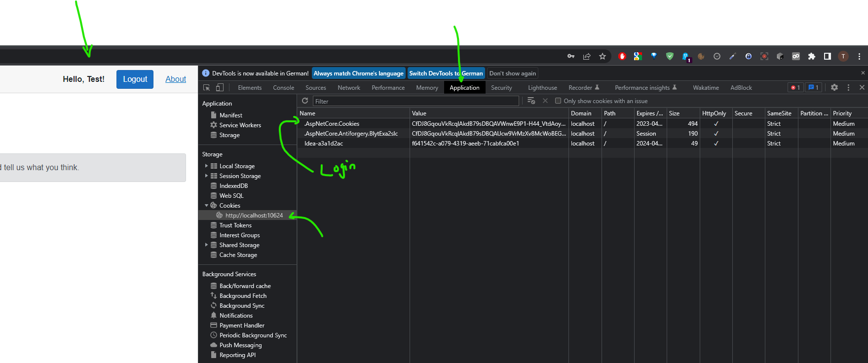The height and width of the screenshot is (363, 868).
Task: Select IndexedDB storage item
Action: pyautogui.click(x=234, y=186)
